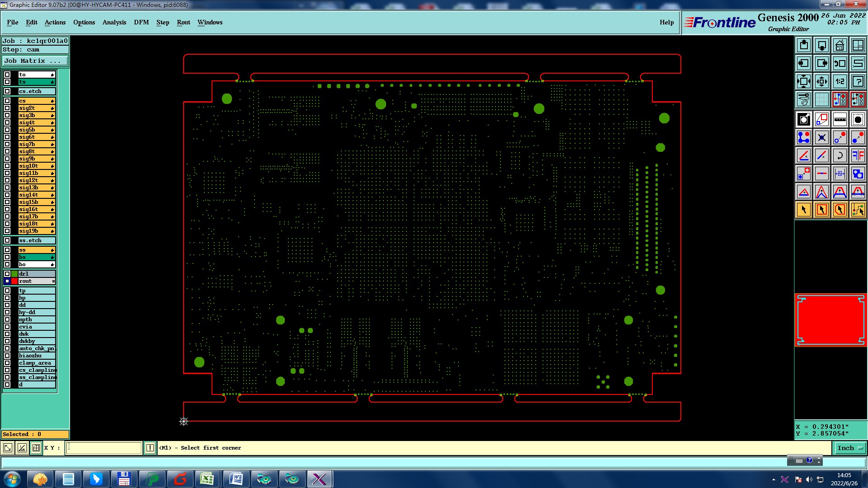The height and width of the screenshot is (488, 868).
Task: Open the Inch units dropdown
Action: pyautogui.click(x=850, y=448)
